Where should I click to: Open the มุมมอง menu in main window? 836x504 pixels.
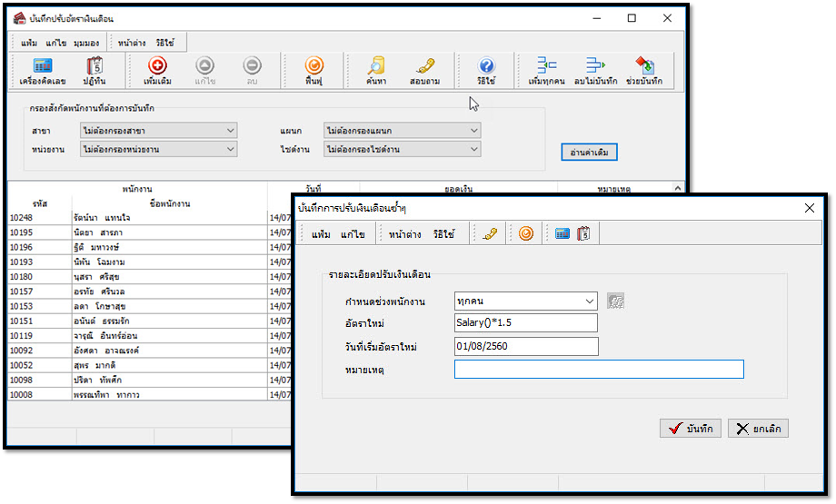[x=87, y=43]
